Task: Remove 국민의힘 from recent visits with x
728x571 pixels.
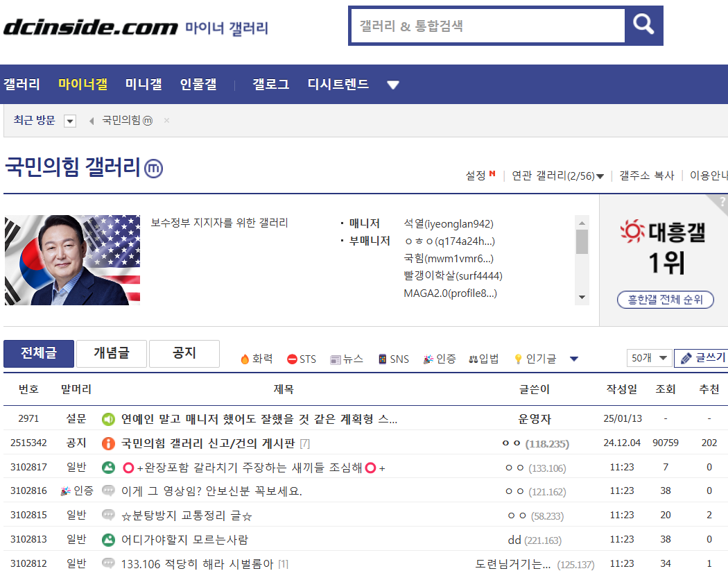Action: [166, 120]
